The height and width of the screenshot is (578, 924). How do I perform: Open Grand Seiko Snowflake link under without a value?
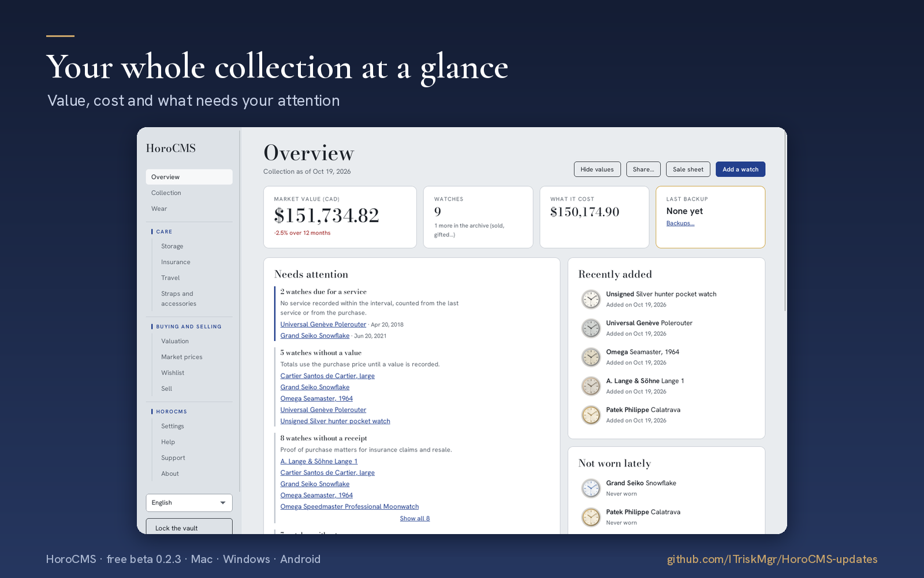click(x=315, y=387)
